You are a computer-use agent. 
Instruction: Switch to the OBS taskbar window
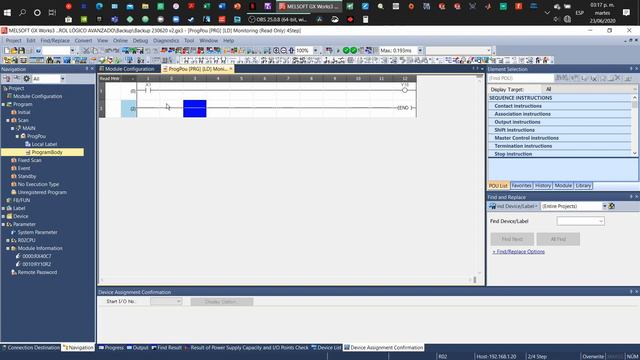click(x=278, y=19)
